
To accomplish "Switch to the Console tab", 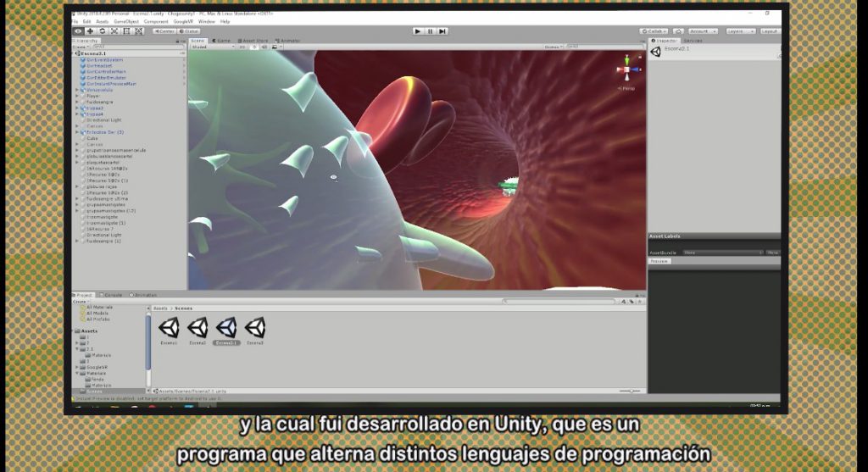I will [x=111, y=295].
